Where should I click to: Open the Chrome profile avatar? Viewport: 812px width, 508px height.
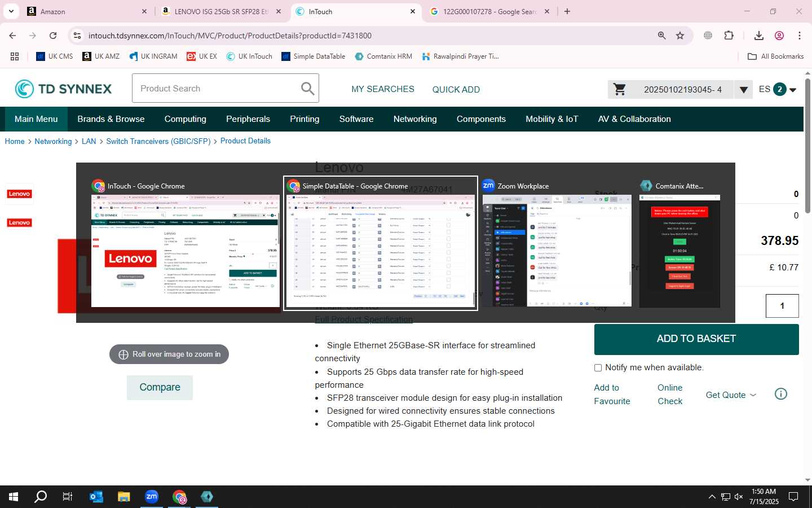click(x=779, y=36)
